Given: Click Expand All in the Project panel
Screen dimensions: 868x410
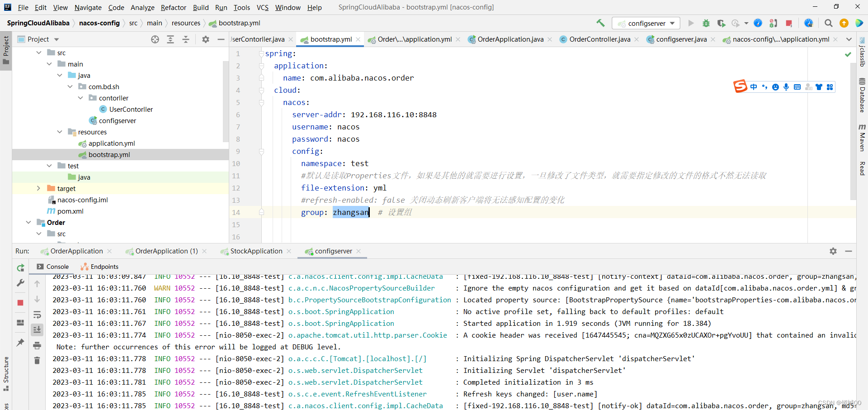Looking at the screenshot, I should (170, 39).
